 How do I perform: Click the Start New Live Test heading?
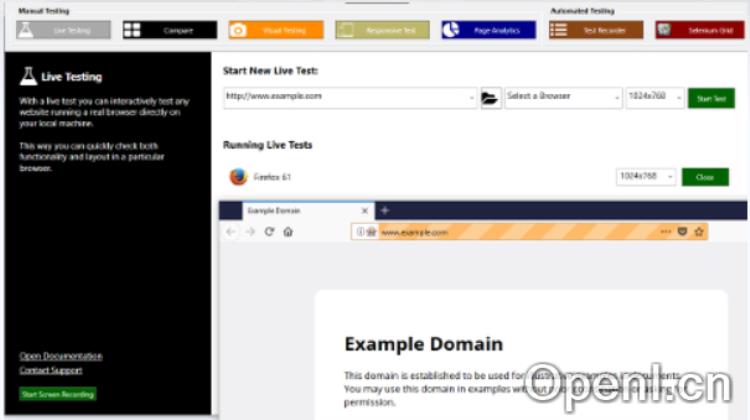(270, 71)
